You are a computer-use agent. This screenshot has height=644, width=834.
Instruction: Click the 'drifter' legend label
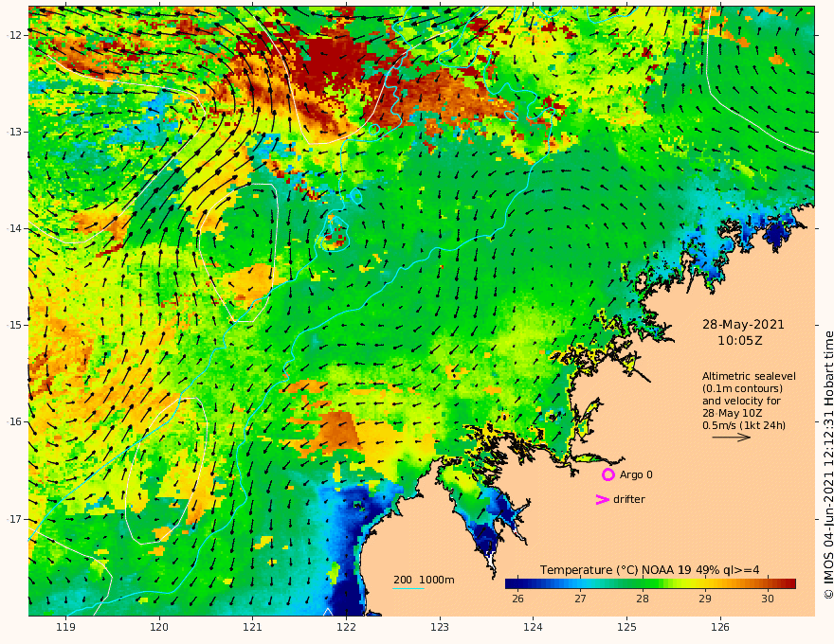(x=628, y=499)
